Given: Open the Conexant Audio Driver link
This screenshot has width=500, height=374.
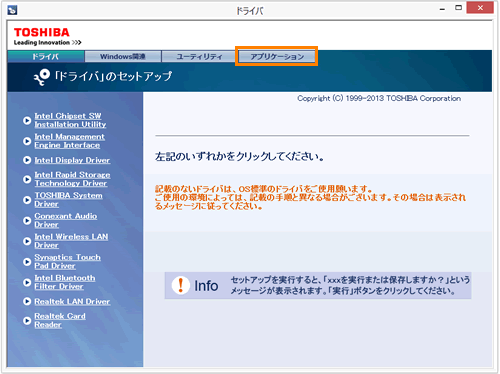Looking at the screenshot, I should [x=66, y=220].
